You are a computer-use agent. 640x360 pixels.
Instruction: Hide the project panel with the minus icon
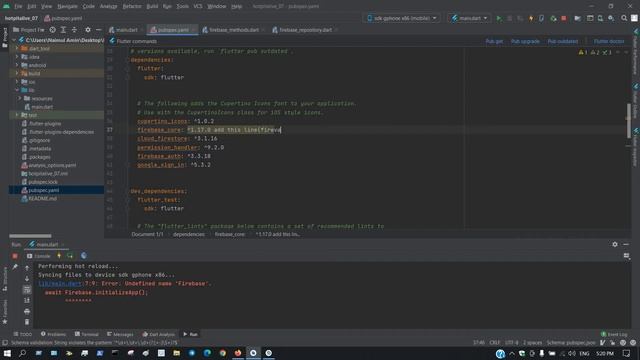click(x=98, y=30)
